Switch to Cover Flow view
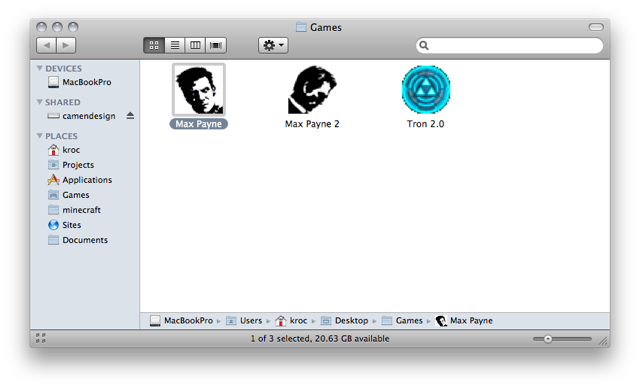This screenshot has width=640, height=389. [x=216, y=45]
